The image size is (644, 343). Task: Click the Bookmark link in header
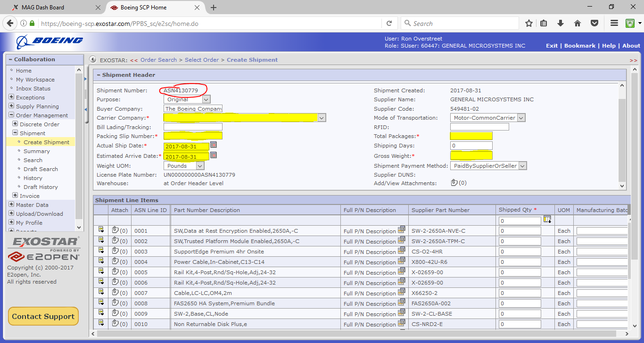tap(580, 46)
